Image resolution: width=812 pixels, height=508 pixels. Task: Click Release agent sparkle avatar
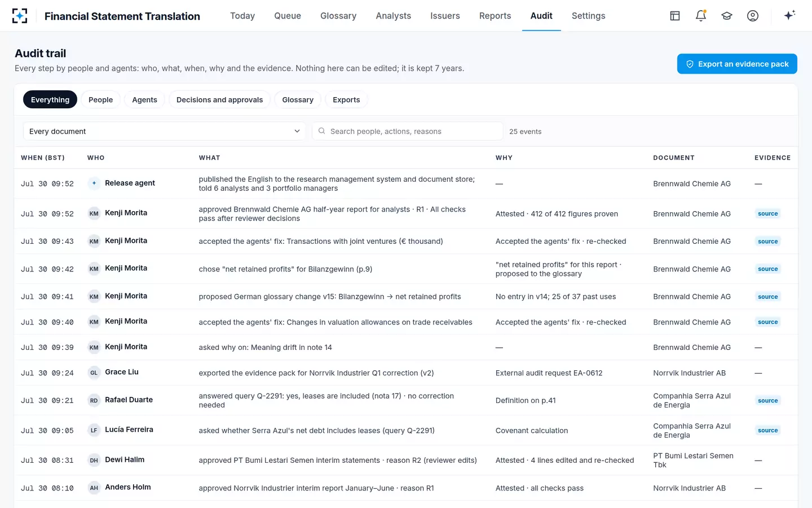(x=94, y=183)
